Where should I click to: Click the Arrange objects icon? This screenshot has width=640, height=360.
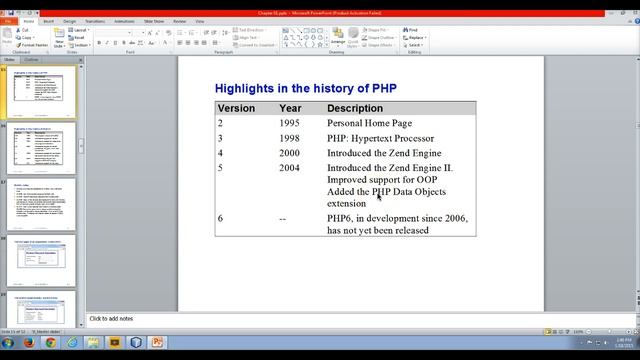[338, 33]
